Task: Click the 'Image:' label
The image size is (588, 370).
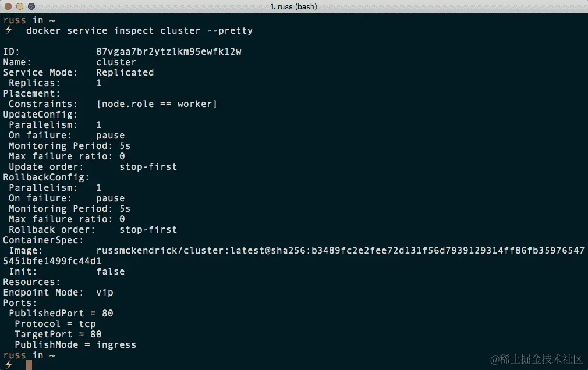Action: click(26, 251)
